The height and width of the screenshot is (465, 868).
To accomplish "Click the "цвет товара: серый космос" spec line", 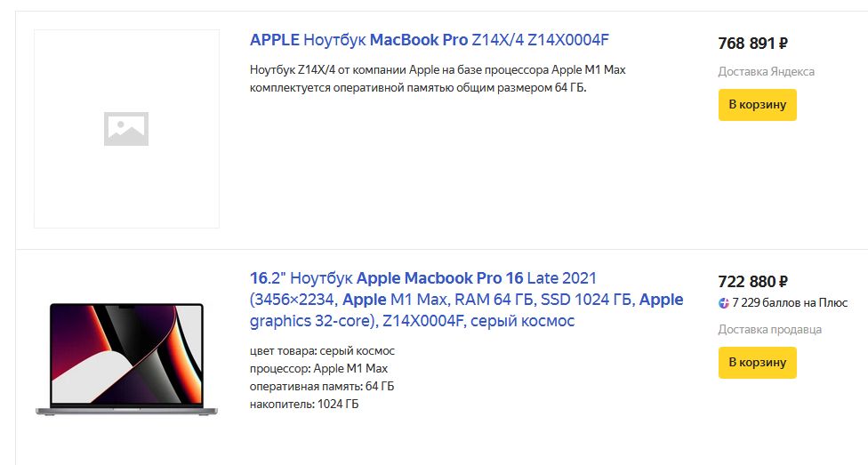I will coord(322,351).
